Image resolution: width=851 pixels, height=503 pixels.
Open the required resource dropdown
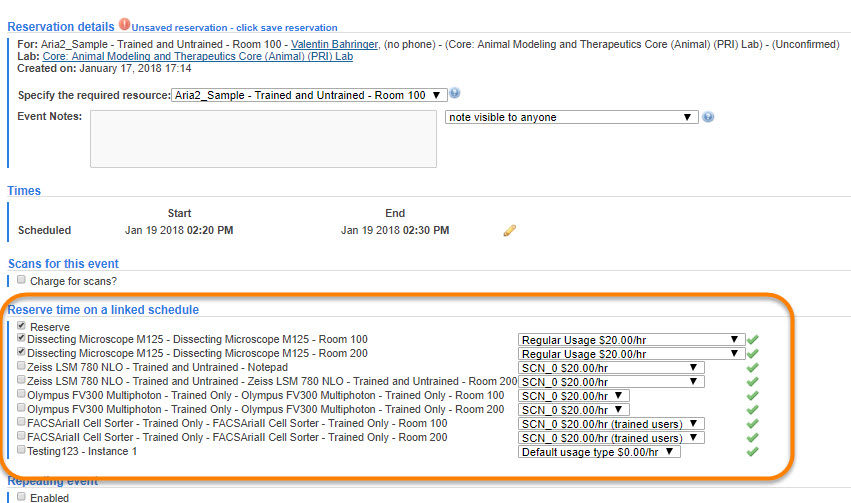(309, 95)
